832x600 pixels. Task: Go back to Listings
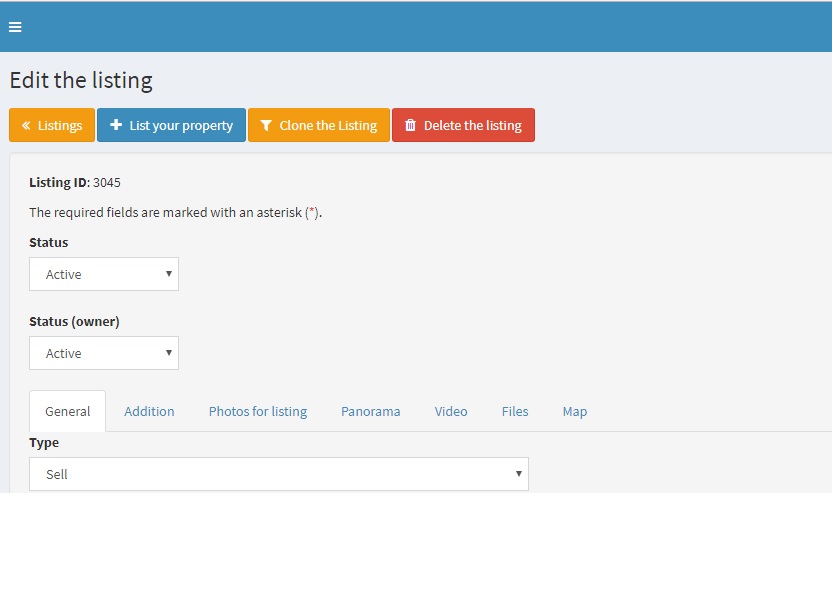(52, 125)
